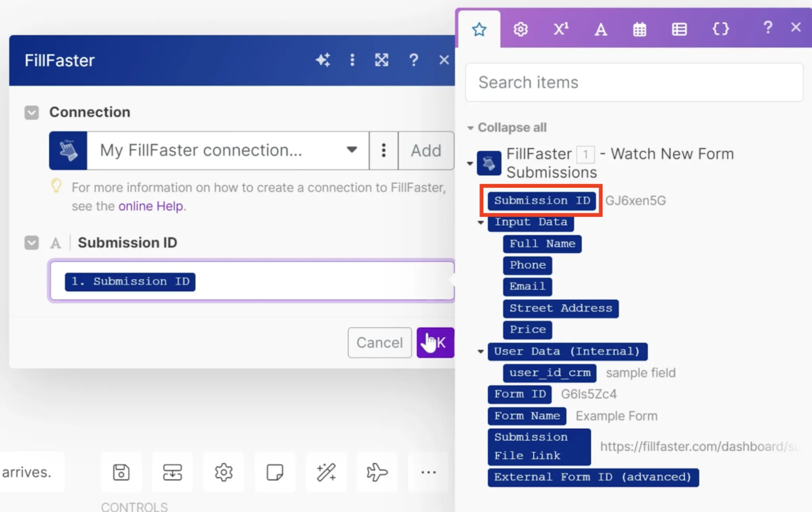Insert the Price variable
Viewport: 812px width, 512px height.
tap(527, 330)
